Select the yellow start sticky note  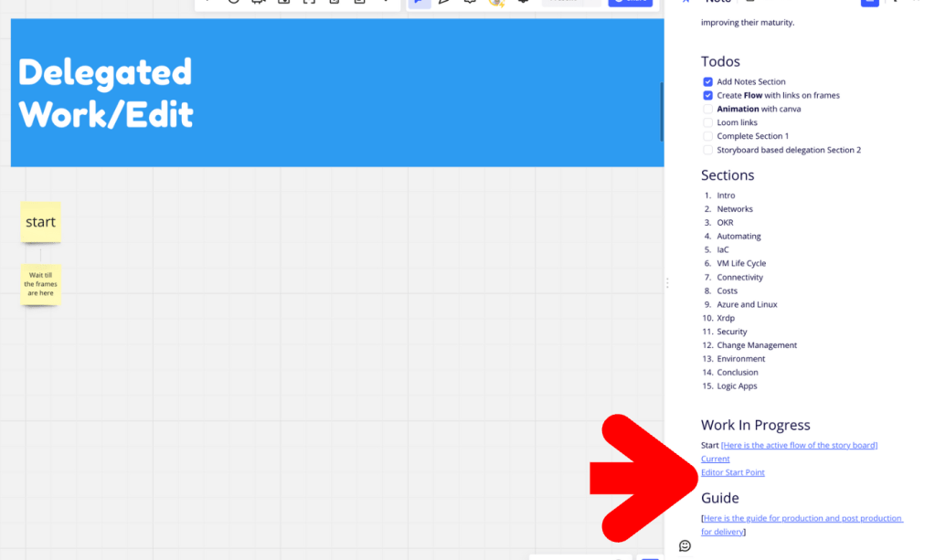[x=40, y=222]
